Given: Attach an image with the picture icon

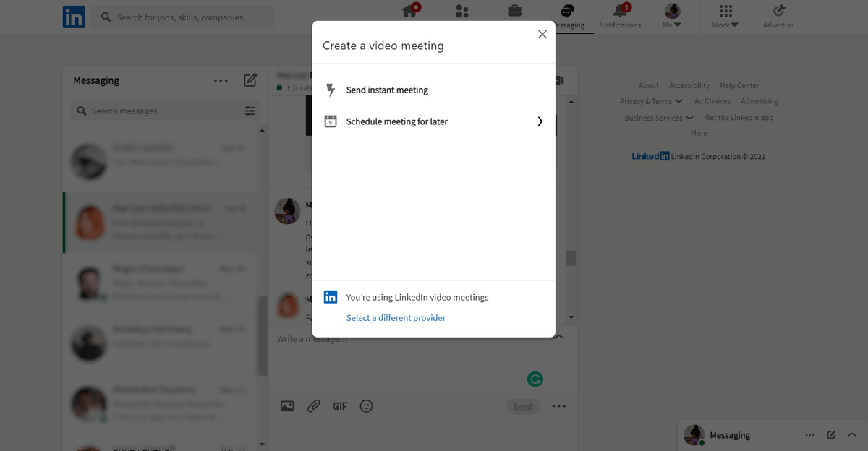Looking at the screenshot, I should pos(287,406).
